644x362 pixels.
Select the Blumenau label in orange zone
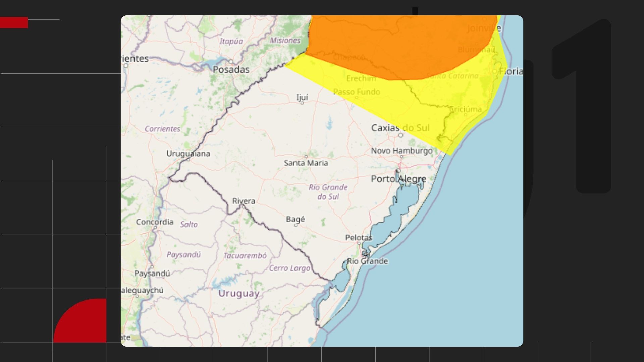[x=476, y=50]
